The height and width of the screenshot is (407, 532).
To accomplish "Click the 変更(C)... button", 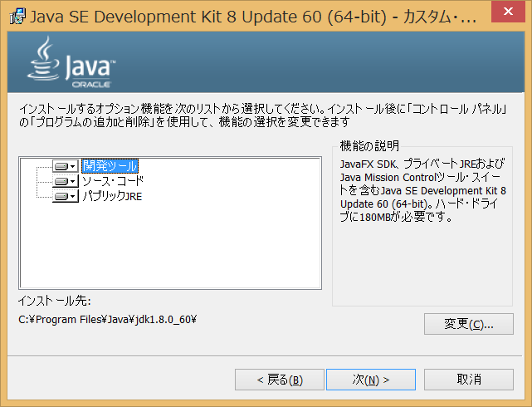I will click(469, 324).
